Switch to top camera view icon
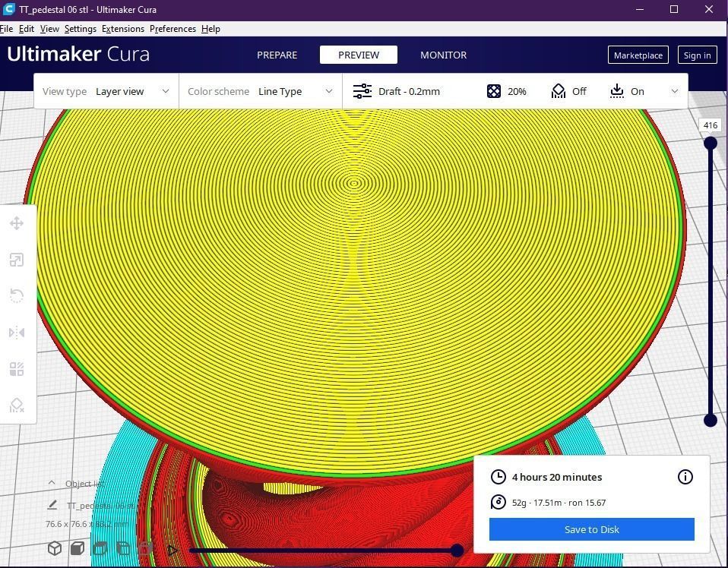 pyautogui.click(x=100, y=548)
